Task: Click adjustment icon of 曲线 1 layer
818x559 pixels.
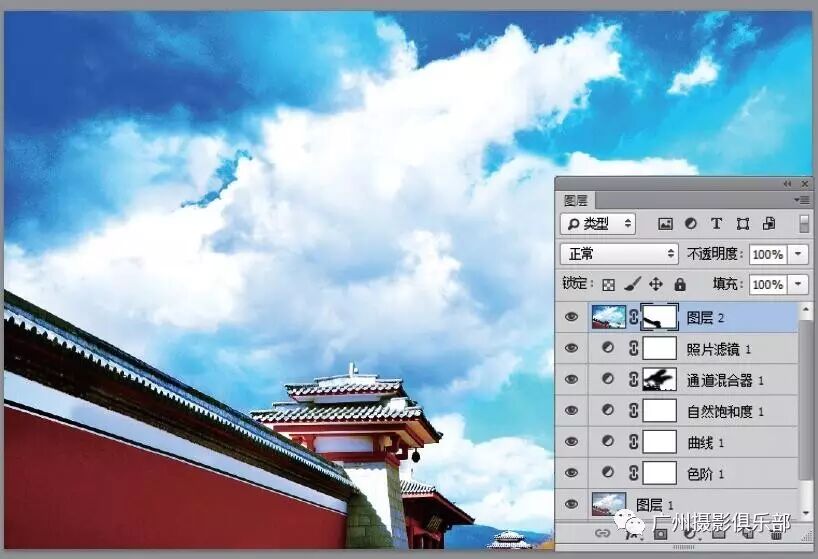Action: tap(608, 442)
